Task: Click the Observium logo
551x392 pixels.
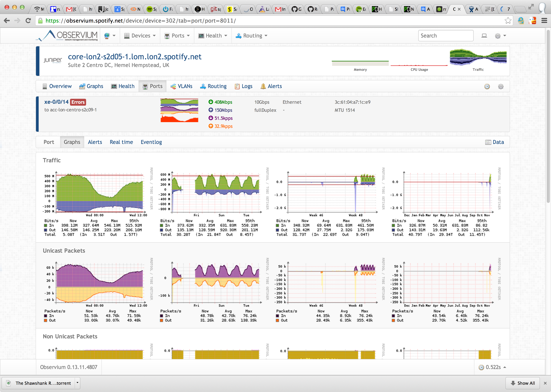Action: coord(67,35)
